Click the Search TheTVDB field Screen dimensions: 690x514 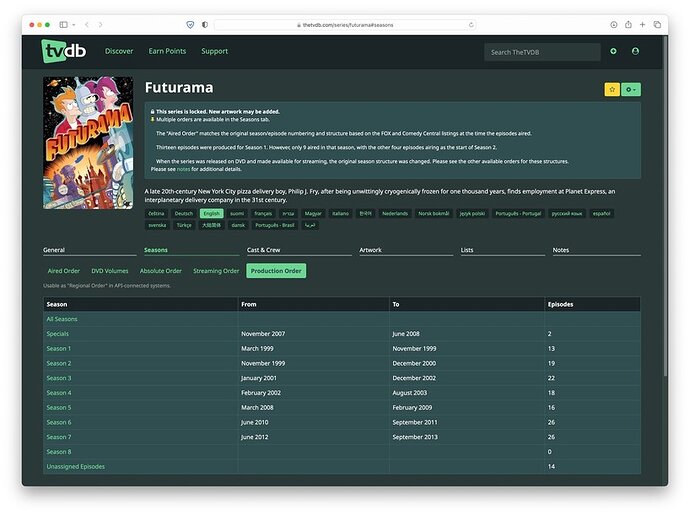542,52
